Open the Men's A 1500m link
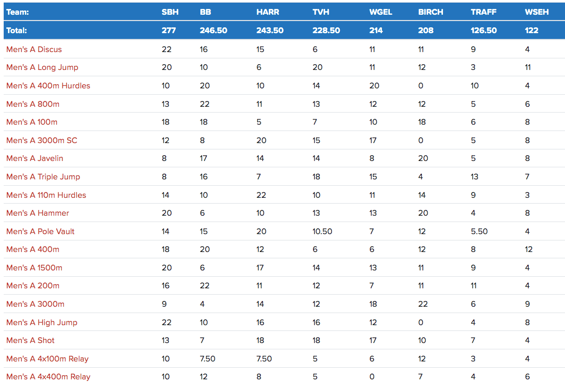This screenshot has height=392, width=565. click(x=34, y=268)
